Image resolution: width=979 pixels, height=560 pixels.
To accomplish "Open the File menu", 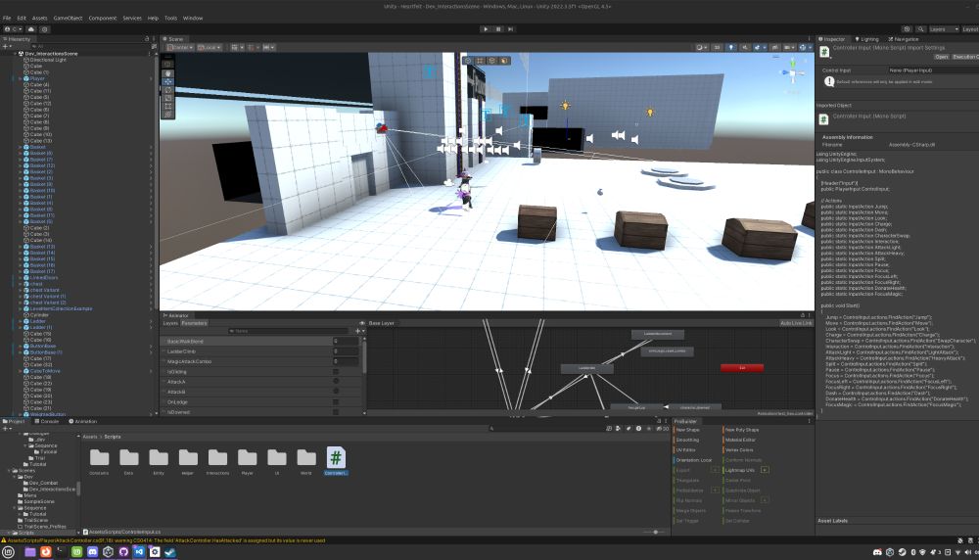I will (x=7, y=18).
